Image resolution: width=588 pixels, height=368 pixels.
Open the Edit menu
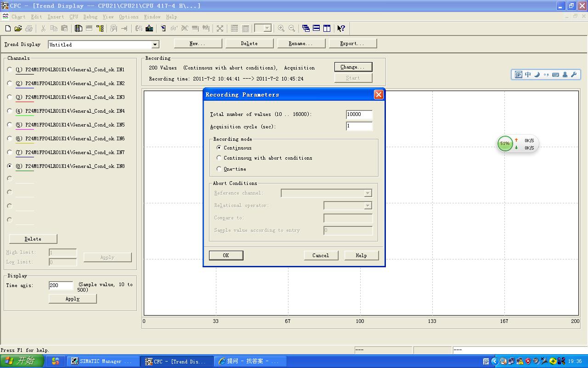(x=36, y=17)
